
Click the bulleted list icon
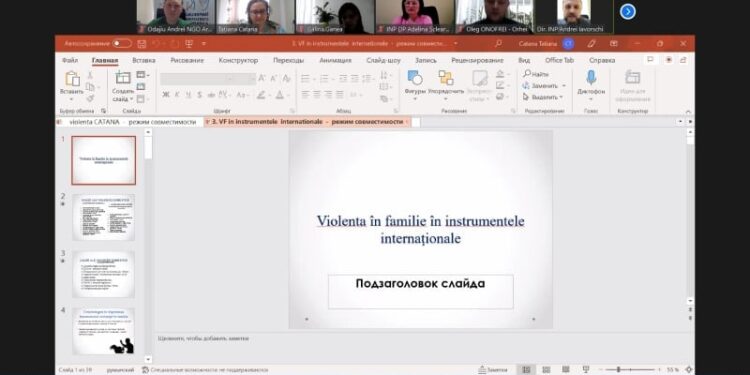point(305,79)
